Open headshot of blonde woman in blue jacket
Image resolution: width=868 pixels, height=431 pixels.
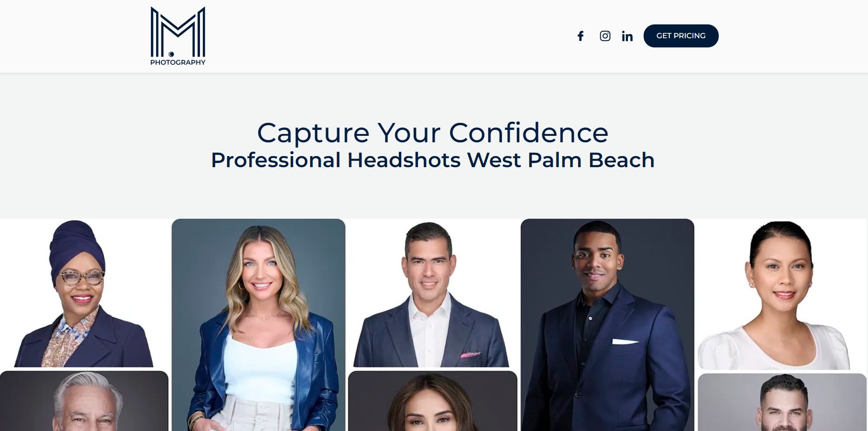pyautogui.click(x=258, y=325)
